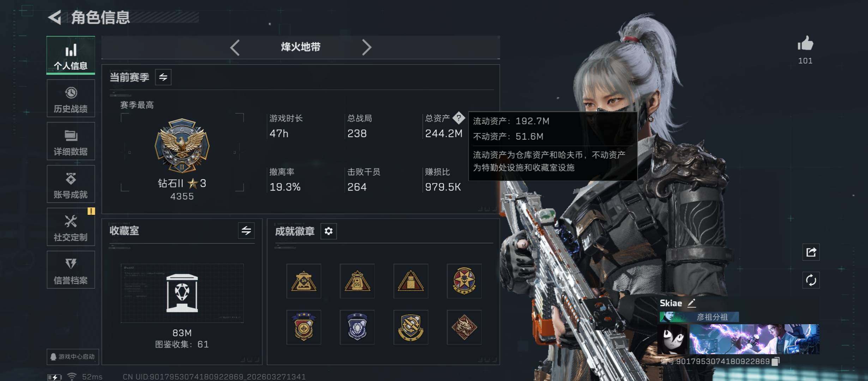Viewport: 868px width, 381px height.
Task: Click the collection room display case thumbnail
Action: [x=182, y=293]
